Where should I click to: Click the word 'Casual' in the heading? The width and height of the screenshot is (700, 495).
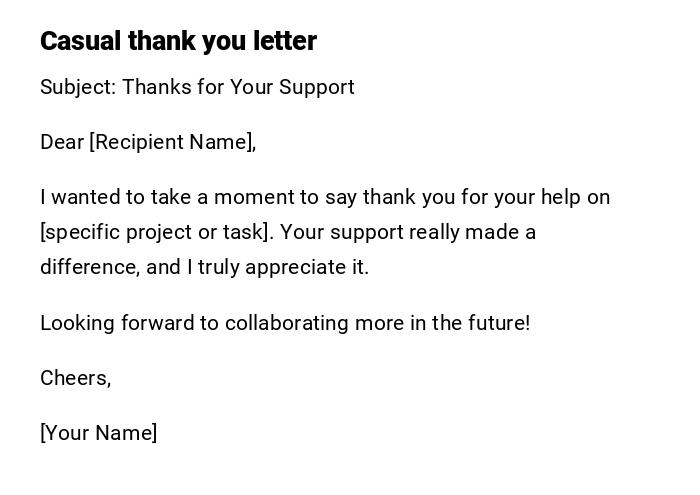coord(80,41)
